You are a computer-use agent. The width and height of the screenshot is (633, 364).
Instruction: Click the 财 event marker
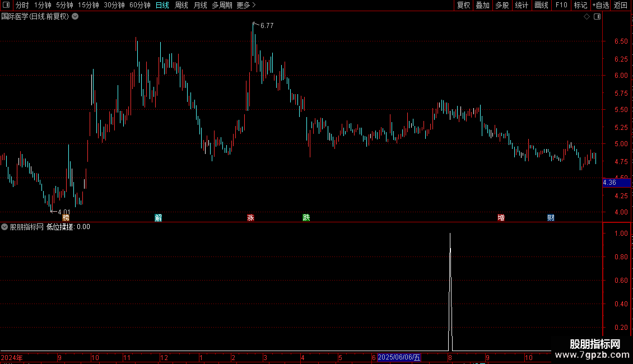click(x=551, y=218)
